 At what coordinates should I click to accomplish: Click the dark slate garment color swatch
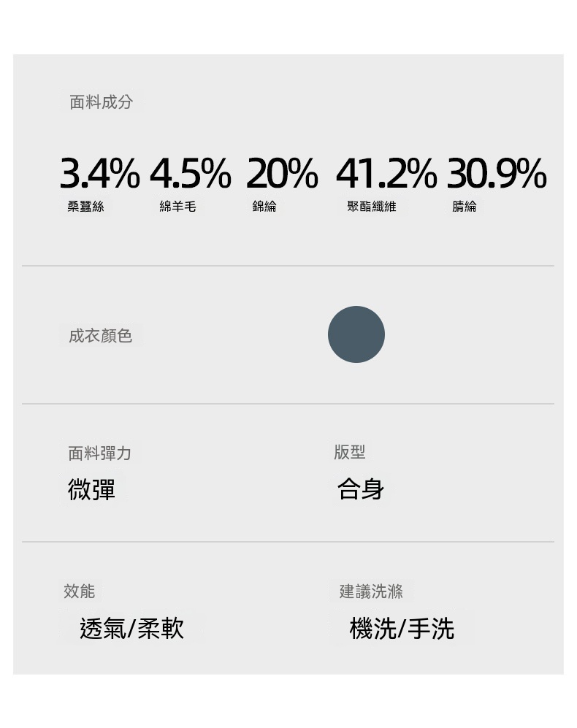pyautogui.click(x=356, y=334)
